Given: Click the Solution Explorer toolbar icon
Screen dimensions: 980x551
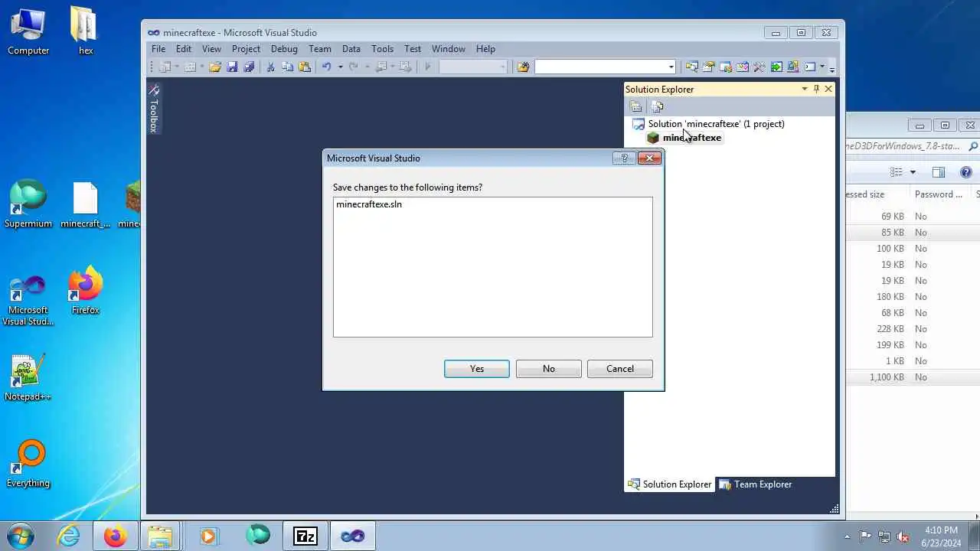Looking at the screenshot, I should click(x=691, y=67).
